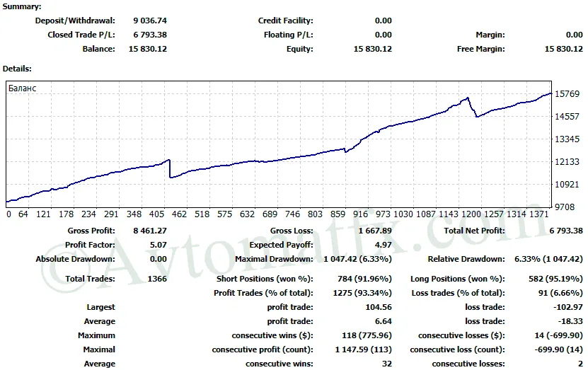Click the Balance value 15 830.12

coord(148,49)
